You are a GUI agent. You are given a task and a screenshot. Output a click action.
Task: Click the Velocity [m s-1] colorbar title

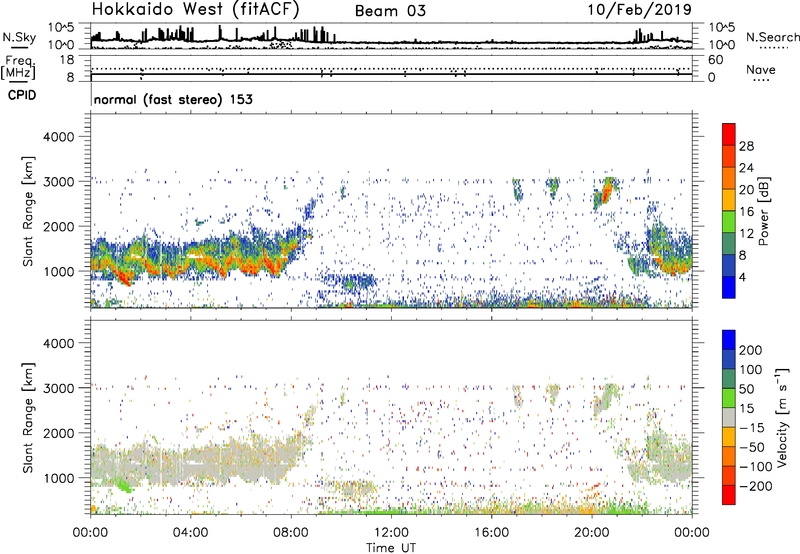(782, 417)
